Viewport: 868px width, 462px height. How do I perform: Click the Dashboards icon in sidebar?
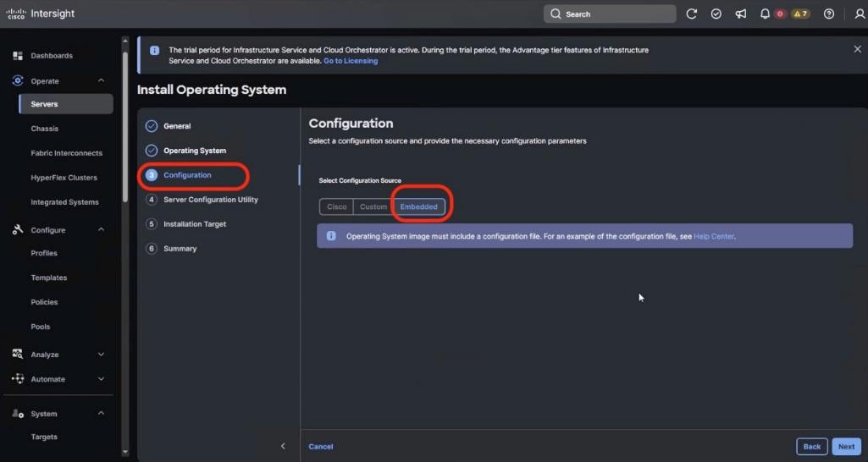[x=18, y=56]
